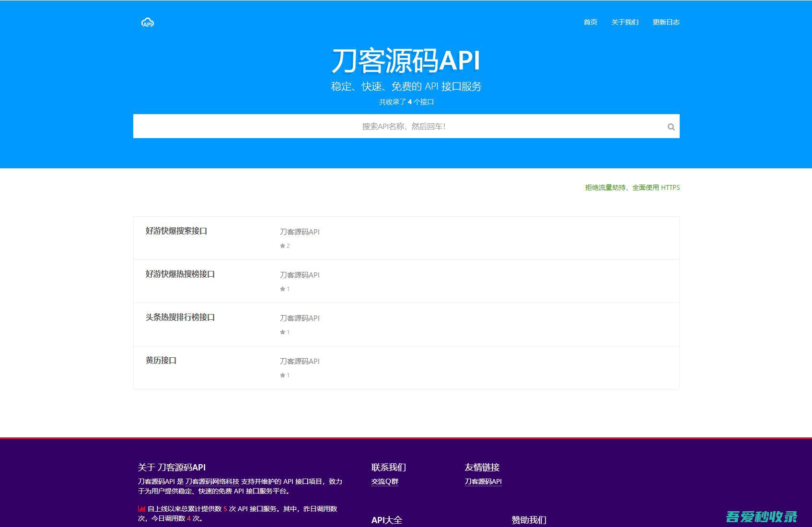This screenshot has height=527, width=812.
Task: Click 刀客源码API description in 头条热搜排行榜接口 row
Action: (300, 318)
